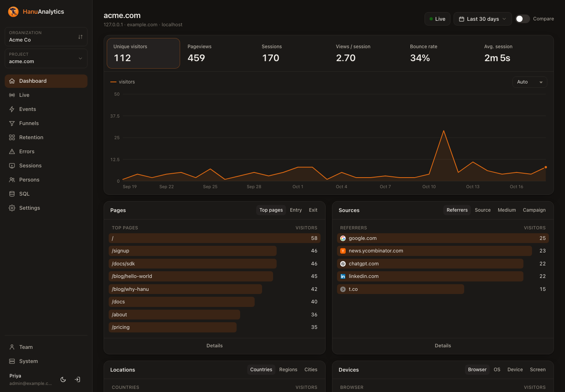Open the Errors section in sidebar
Screen dimensions: 565x392
[x=46, y=151]
